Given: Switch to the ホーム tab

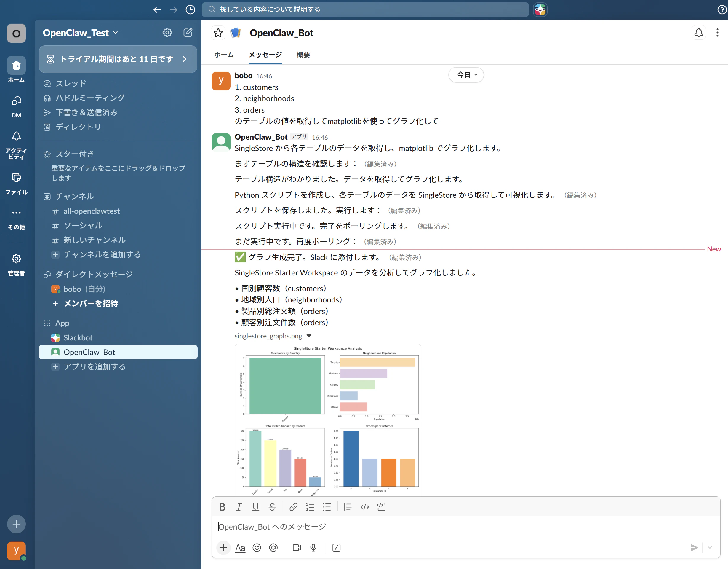Looking at the screenshot, I should point(224,55).
